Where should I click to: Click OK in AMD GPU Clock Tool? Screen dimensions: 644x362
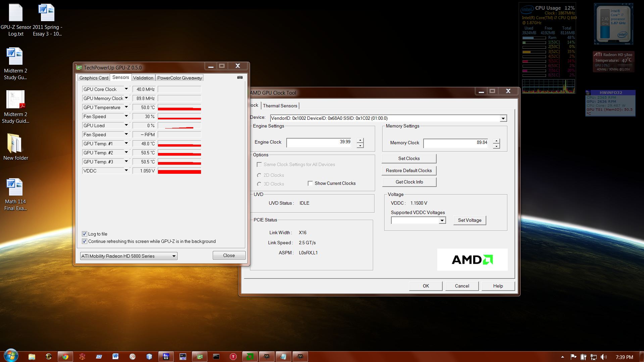click(x=426, y=286)
